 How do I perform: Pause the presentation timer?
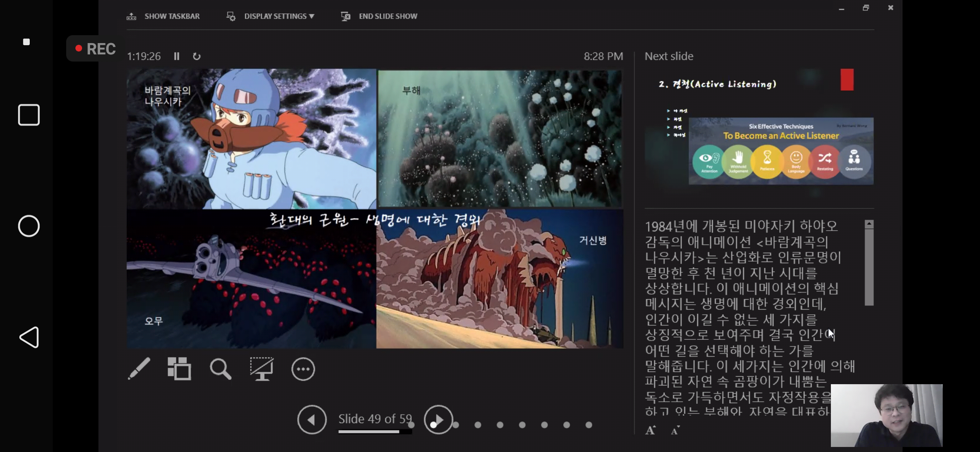click(x=177, y=56)
